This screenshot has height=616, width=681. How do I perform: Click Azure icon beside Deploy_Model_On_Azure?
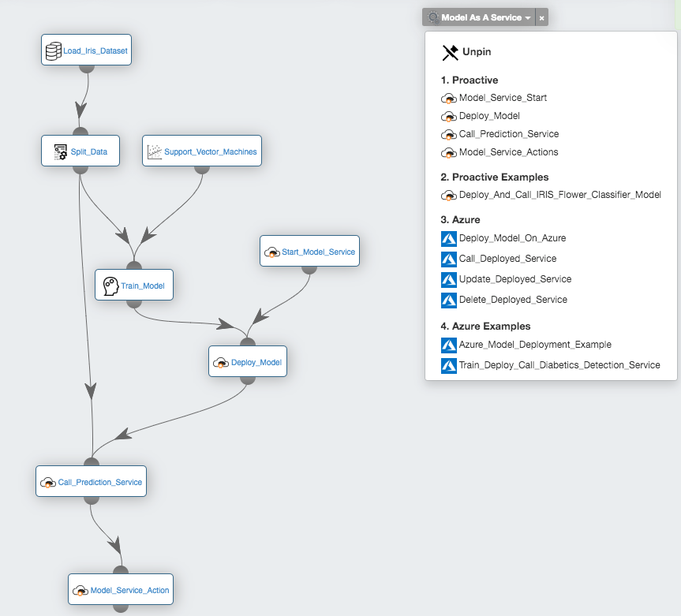(x=449, y=239)
